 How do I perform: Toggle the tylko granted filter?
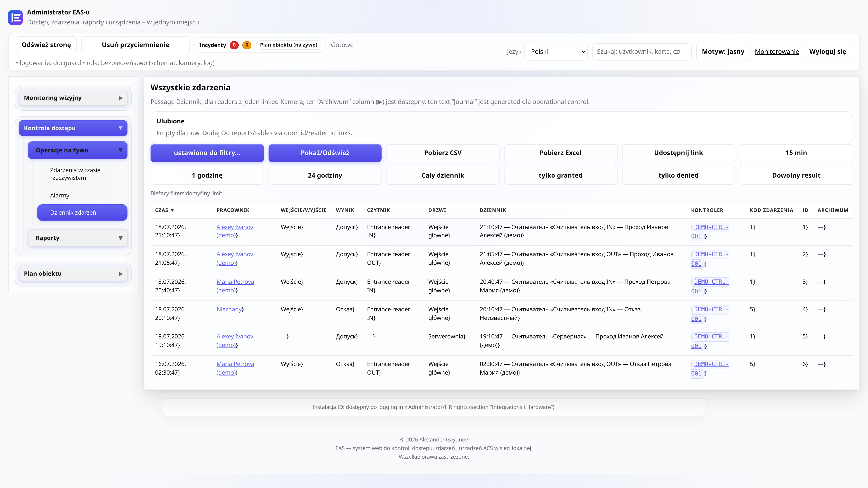(560, 176)
